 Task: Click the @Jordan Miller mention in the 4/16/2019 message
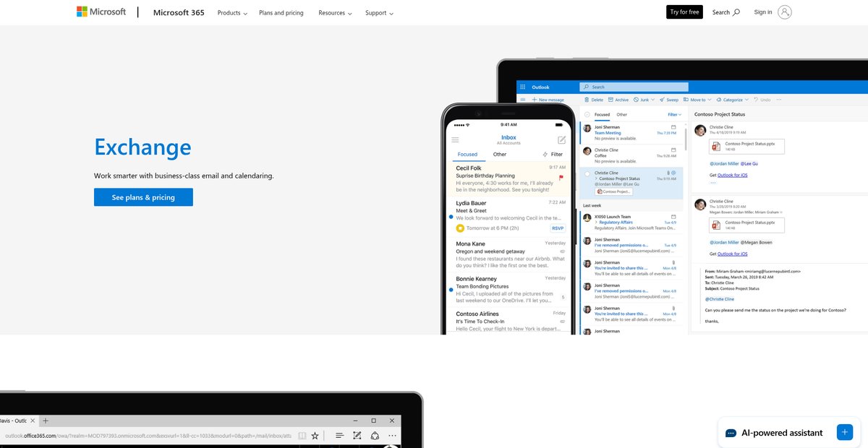724,163
